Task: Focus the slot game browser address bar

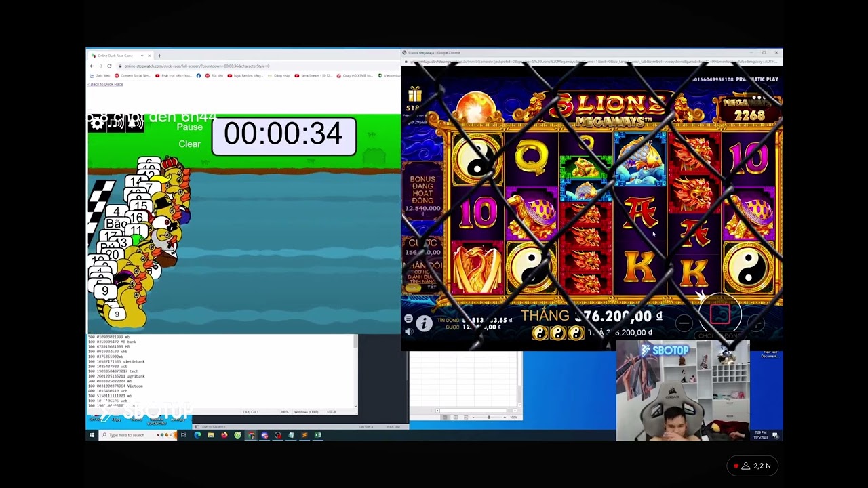Action: (x=590, y=62)
